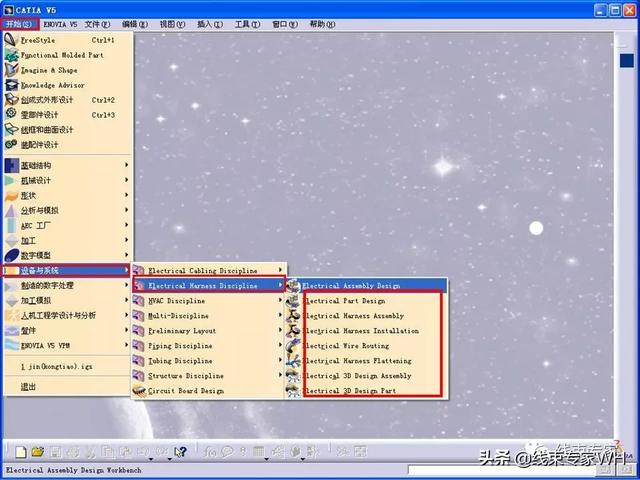Launch Electrical Part Design workbench
Image resolution: width=640 pixels, height=480 pixels.
367,301
